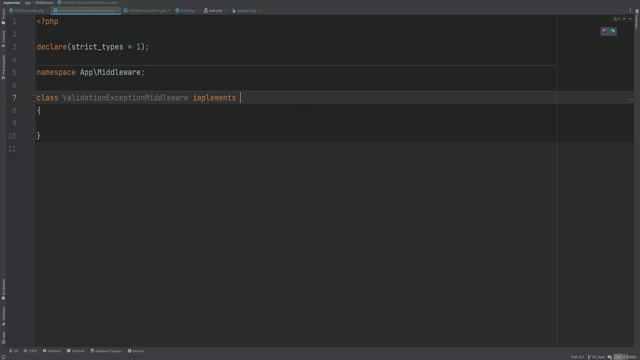Open the Bookmarks sidebar panel
The width and height of the screenshot is (640, 360).
pos(3,289)
